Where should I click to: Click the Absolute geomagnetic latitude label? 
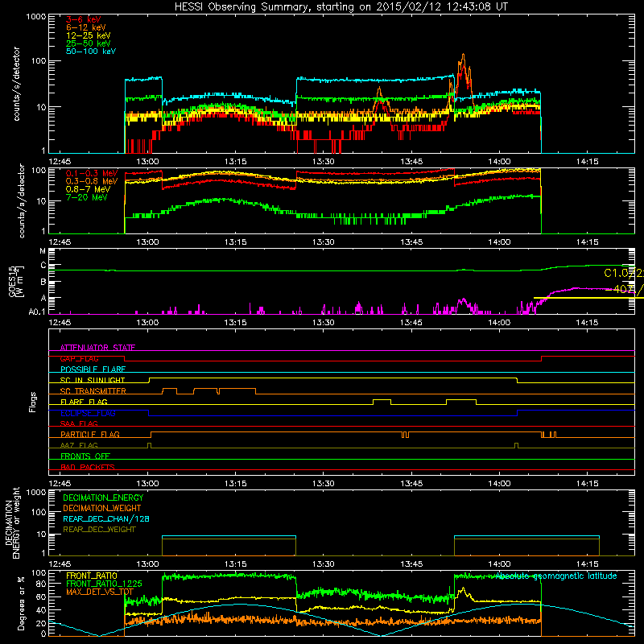pos(556,576)
